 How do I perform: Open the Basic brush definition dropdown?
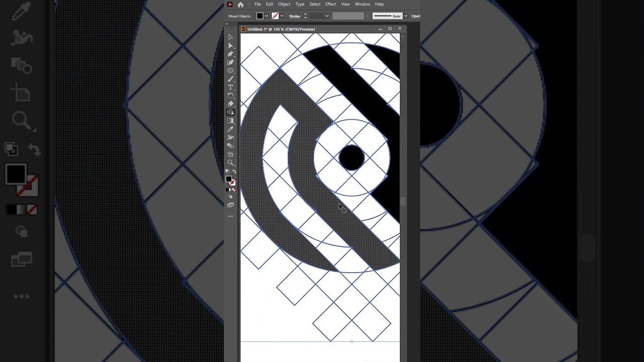click(x=406, y=16)
